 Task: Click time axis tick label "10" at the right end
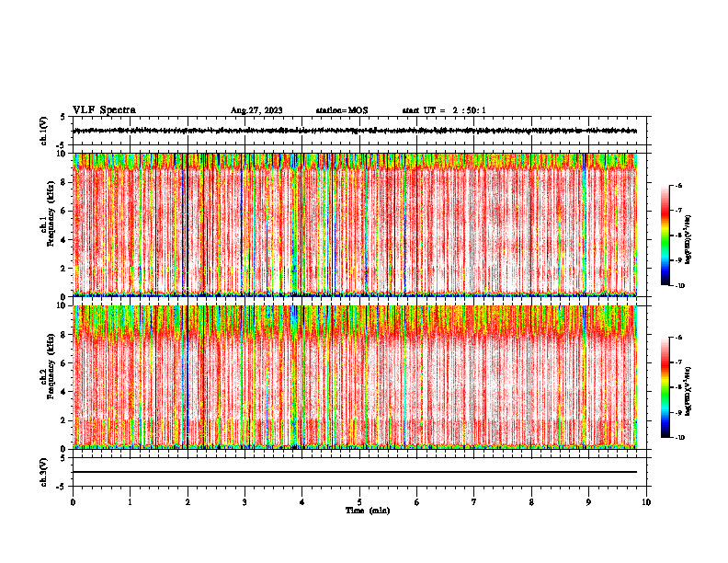pyautogui.click(x=646, y=502)
